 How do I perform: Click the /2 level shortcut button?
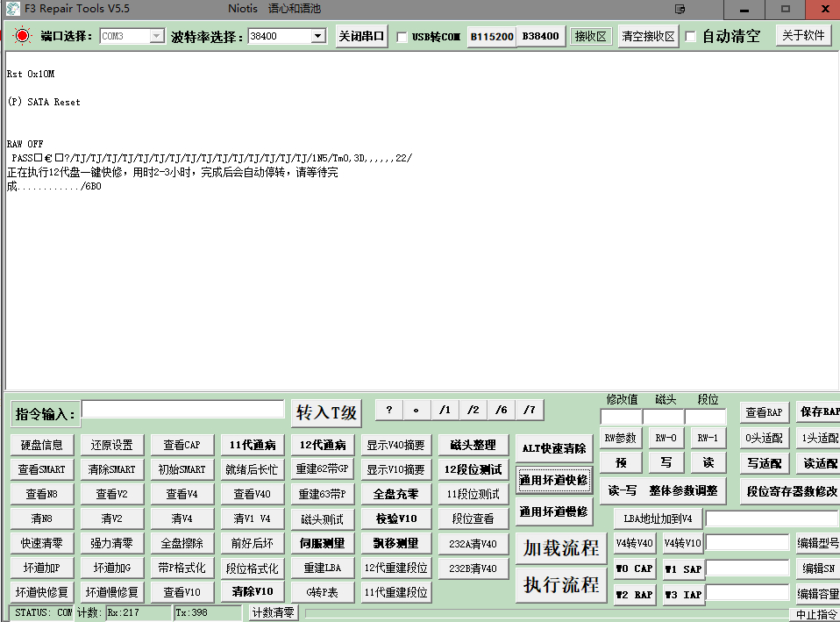(x=473, y=411)
